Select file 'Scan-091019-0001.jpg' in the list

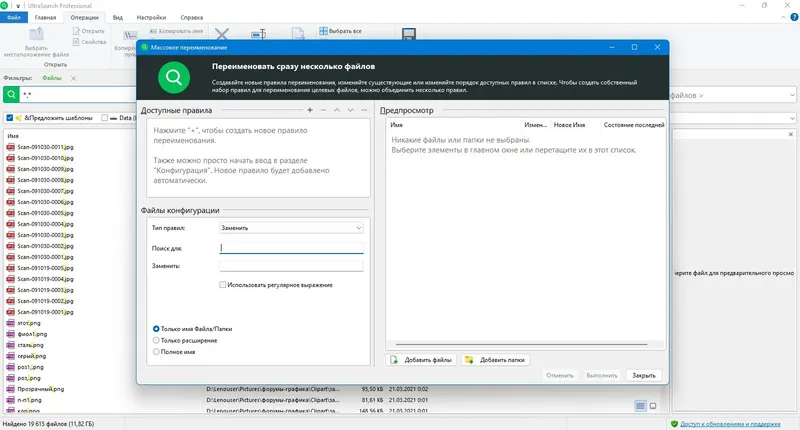pyautogui.click(x=45, y=312)
